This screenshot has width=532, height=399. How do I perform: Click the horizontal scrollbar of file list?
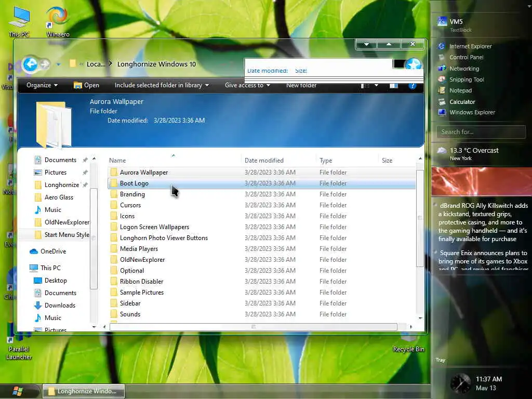(253, 327)
